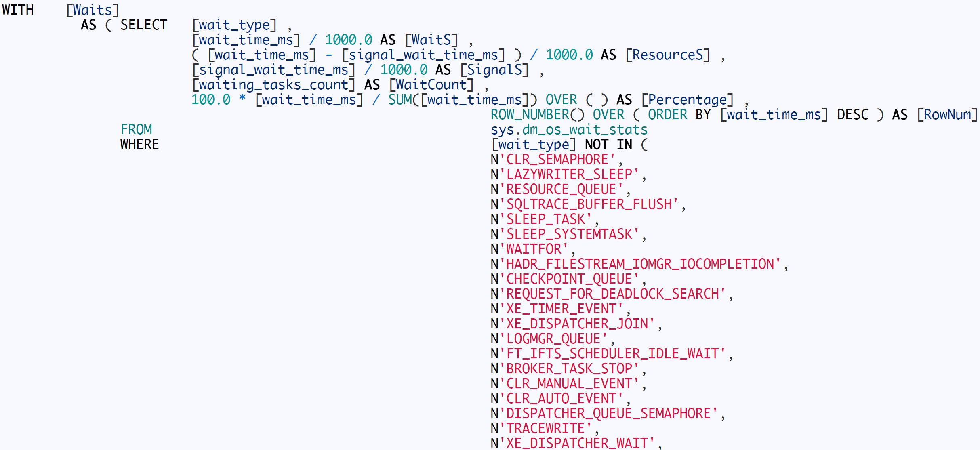The width and height of the screenshot is (980, 450).
Task: Click the [WaitCount] alias
Action: pos(431,85)
